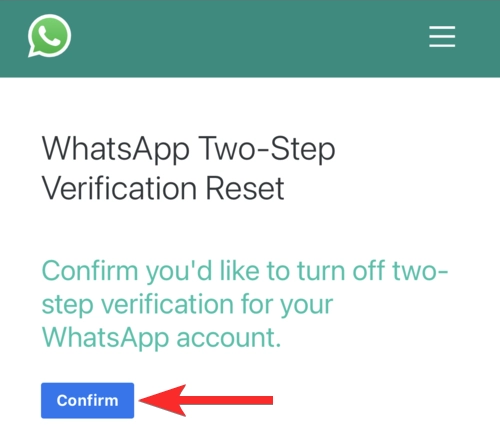Click the white phone handset inside the logo
Screen dimensions: 500x425
[49, 36]
